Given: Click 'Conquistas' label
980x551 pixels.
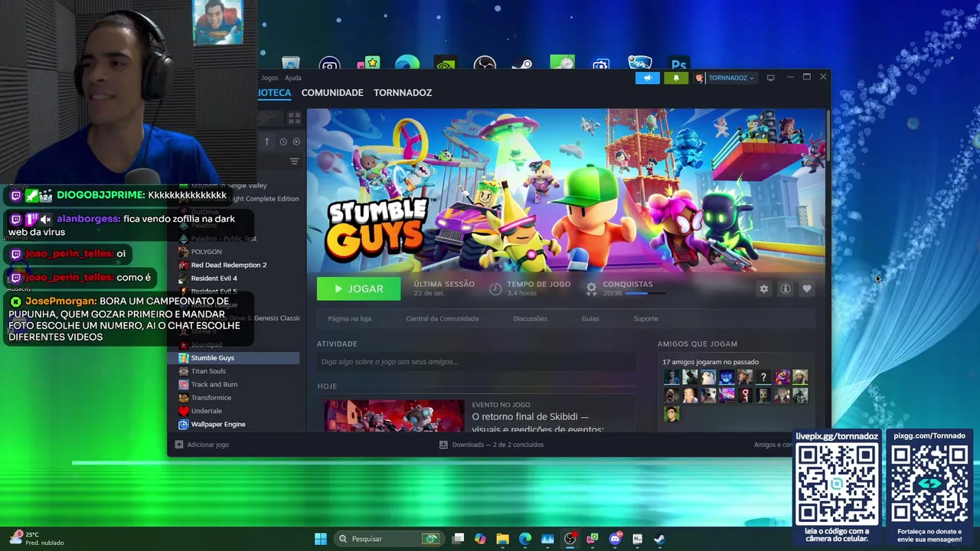Looking at the screenshot, I should coord(628,284).
